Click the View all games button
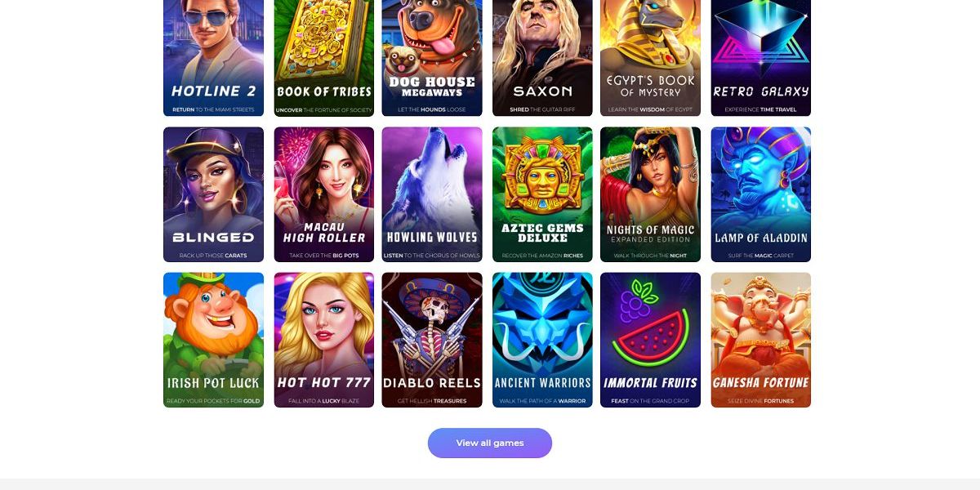This screenshot has width=980, height=490. (490, 443)
